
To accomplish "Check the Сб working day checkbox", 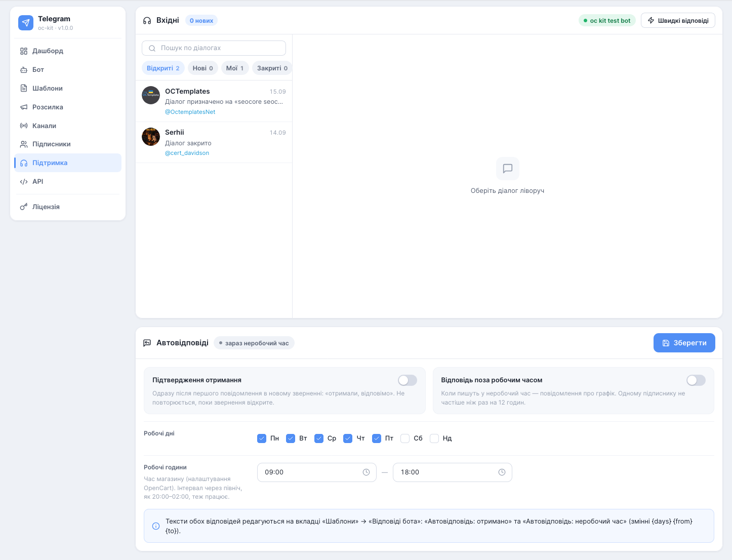I will click(405, 438).
